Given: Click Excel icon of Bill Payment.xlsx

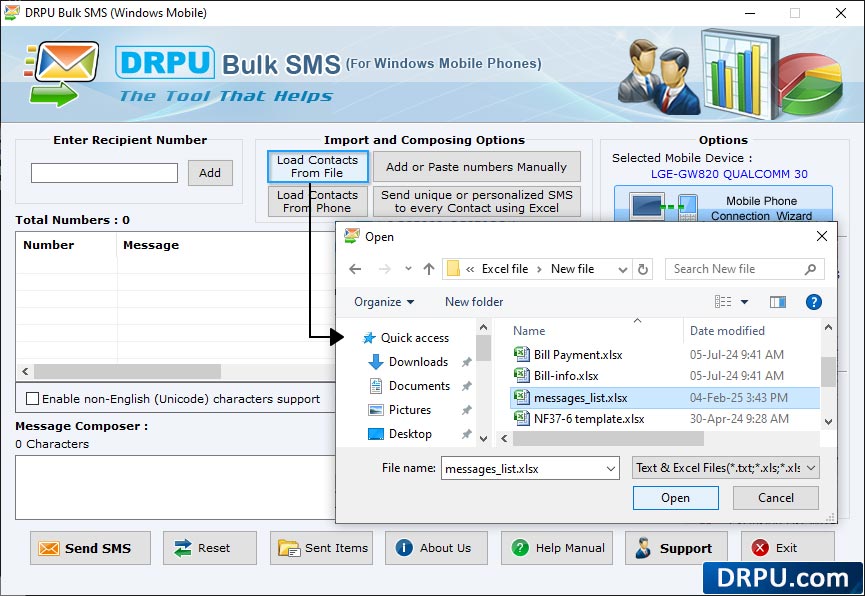Looking at the screenshot, I should (x=521, y=354).
